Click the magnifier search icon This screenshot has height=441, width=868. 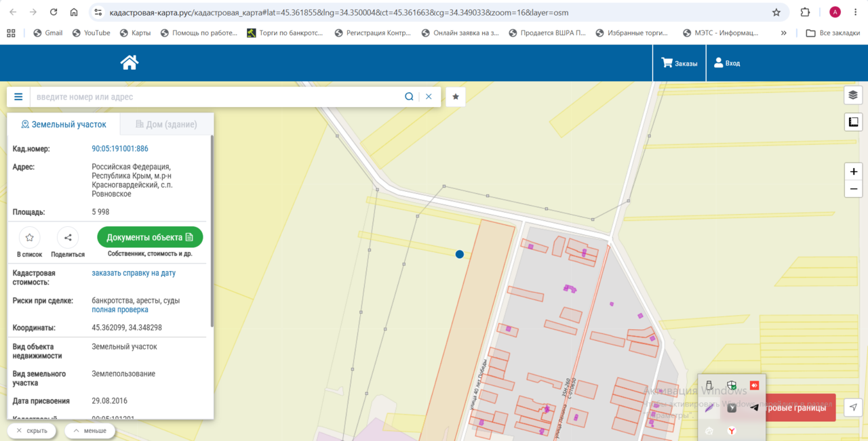(x=409, y=97)
